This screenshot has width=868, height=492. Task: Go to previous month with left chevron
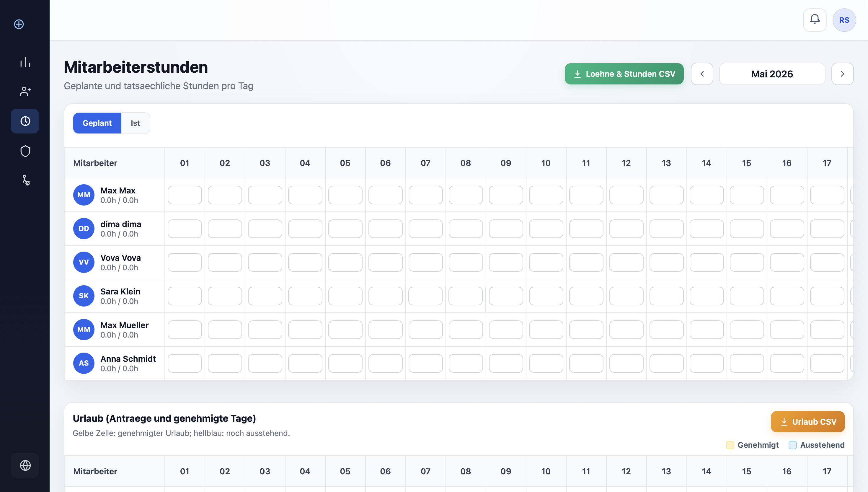tap(702, 74)
